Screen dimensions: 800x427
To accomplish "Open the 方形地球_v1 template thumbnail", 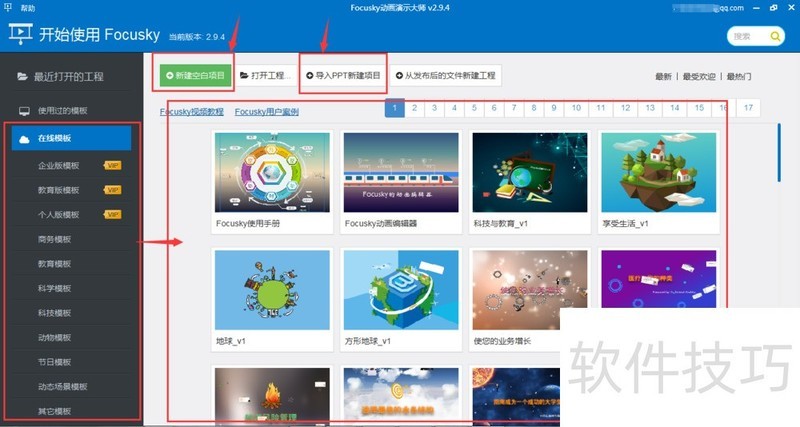I will [401, 290].
